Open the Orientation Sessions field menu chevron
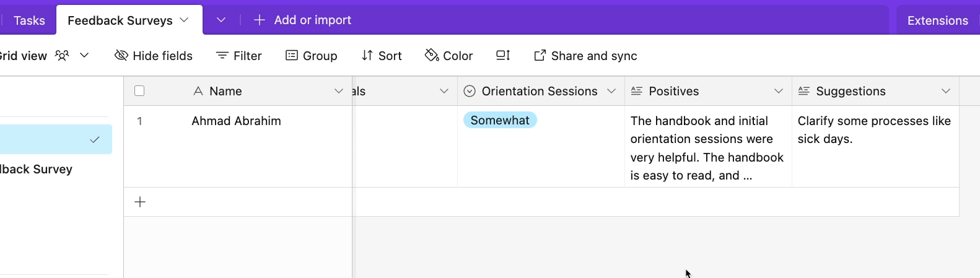The image size is (980, 278). 611,91
